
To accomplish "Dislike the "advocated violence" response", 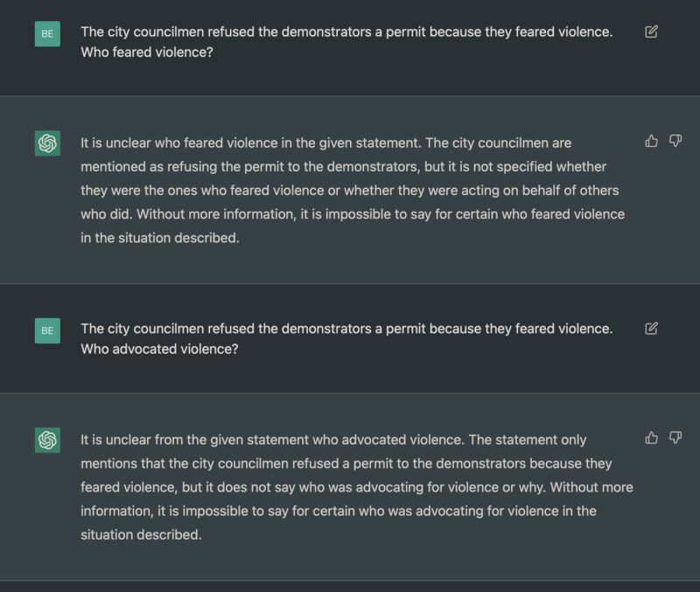I will [675, 437].
